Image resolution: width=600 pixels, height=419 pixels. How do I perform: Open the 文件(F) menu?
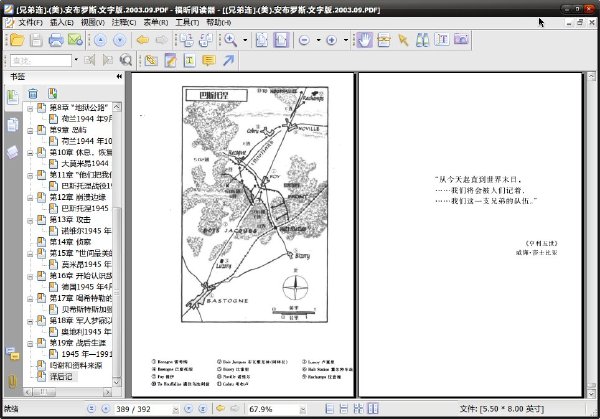[x=30, y=23]
